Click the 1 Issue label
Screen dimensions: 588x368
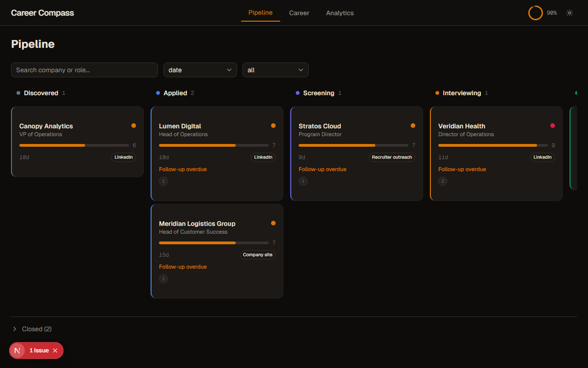pyautogui.click(x=39, y=351)
